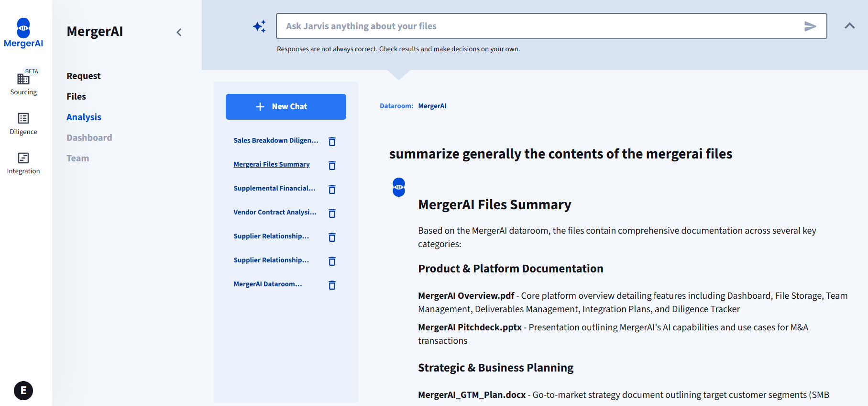Image resolution: width=868 pixels, height=406 pixels.
Task: Go to Files page
Action: (77, 97)
